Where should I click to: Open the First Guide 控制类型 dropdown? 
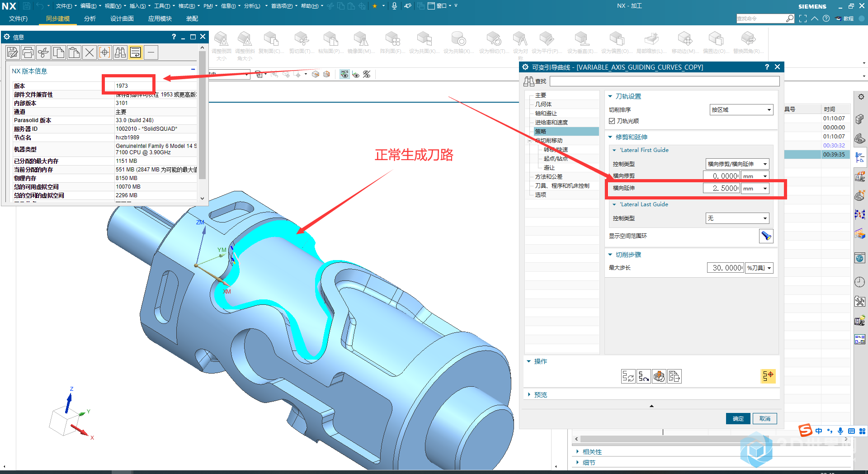tap(737, 164)
